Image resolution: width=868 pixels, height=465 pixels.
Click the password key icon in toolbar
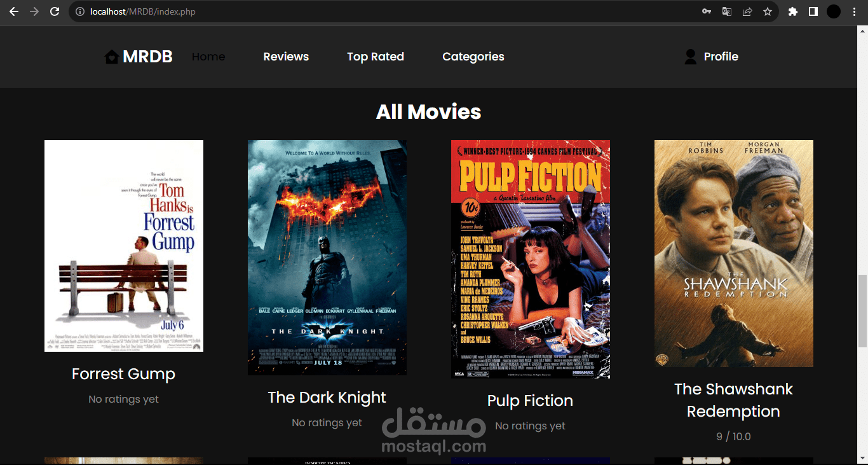click(x=706, y=11)
